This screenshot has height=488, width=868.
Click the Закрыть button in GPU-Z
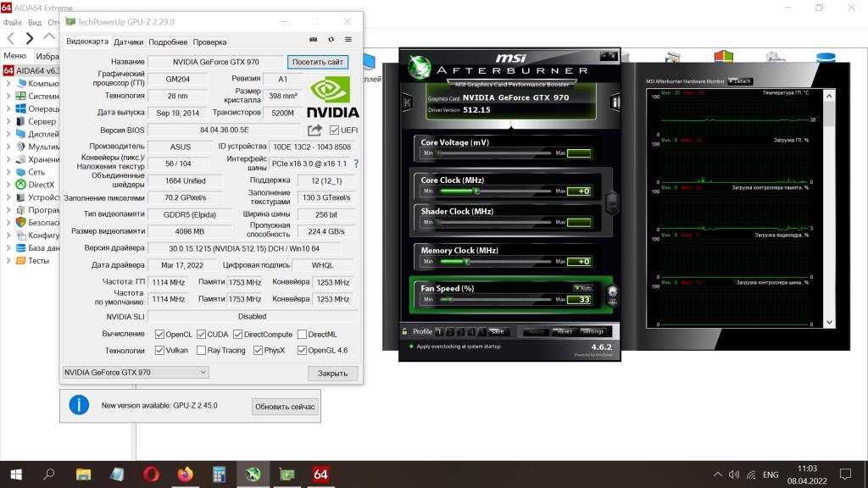coord(332,374)
